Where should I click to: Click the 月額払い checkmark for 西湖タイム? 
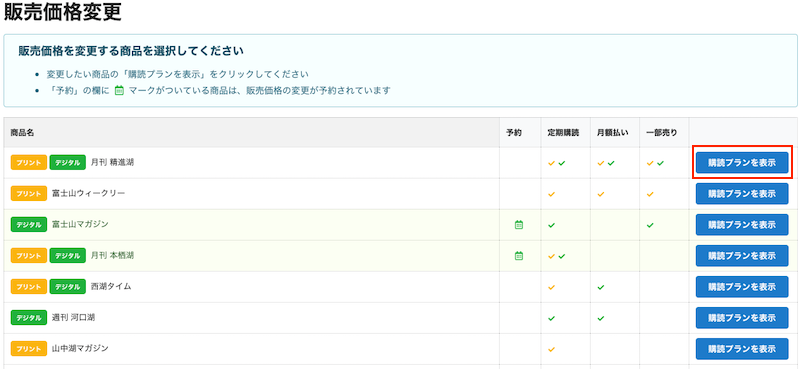point(601,287)
